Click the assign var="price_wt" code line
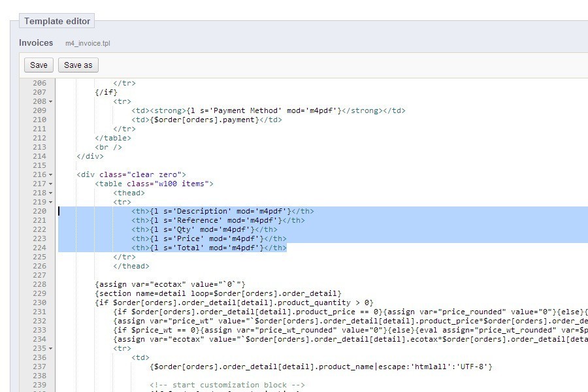588x392 pixels. 351,321
